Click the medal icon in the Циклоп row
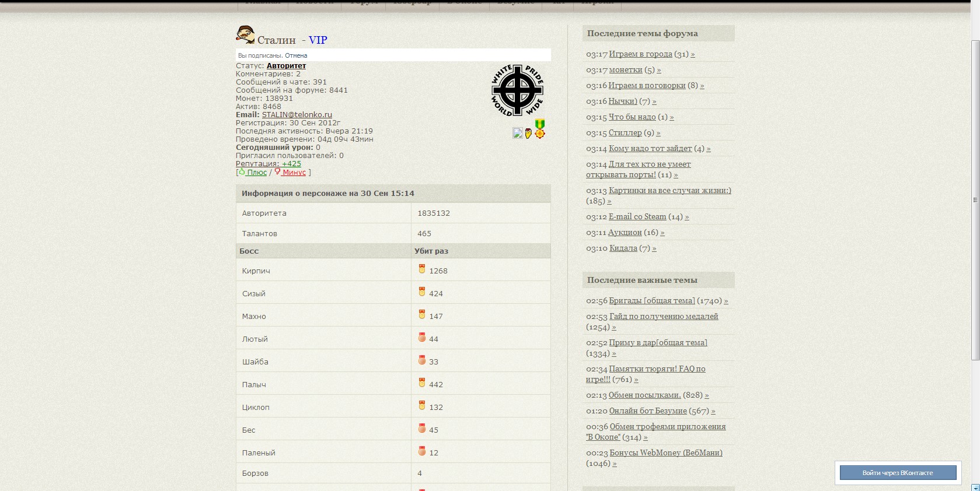 click(422, 405)
